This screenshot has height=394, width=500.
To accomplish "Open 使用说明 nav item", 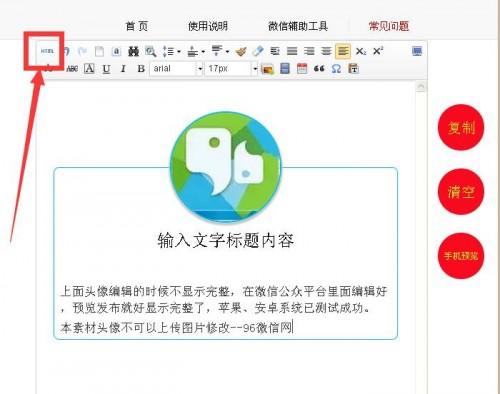I will coord(208,26).
